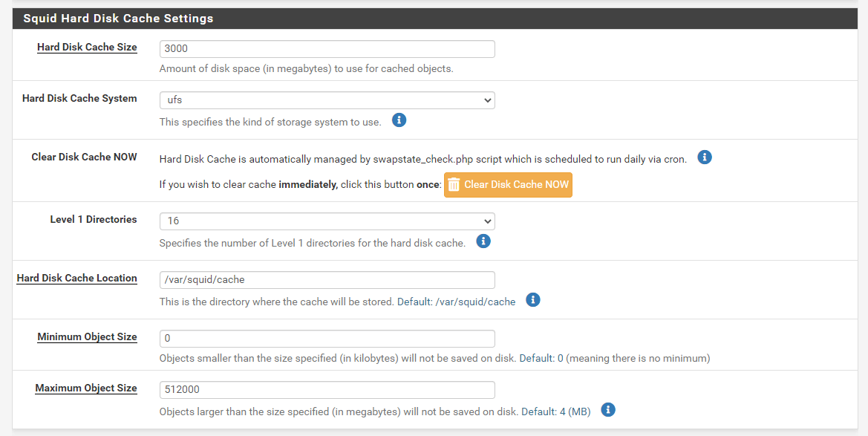Click the Squid Hard Disk Cache Settings heading
This screenshot has width=868, height=436.
click(x=118, y=19)
